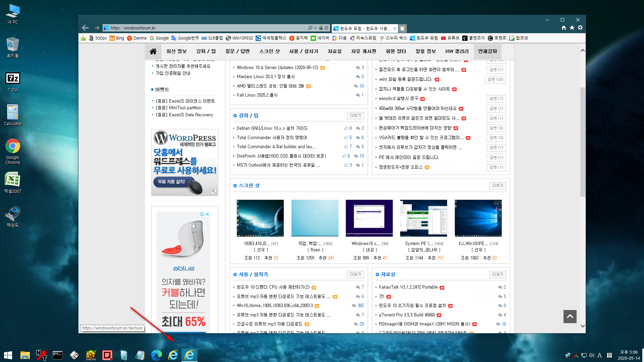Image resolution: width=644 pixels, height=362 pixels.
Task: Click 더보기 in the 자료실 section
Action: click(x=498, y=275)
